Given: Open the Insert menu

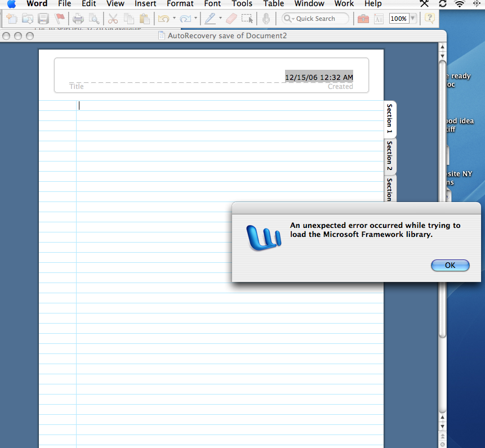Looking at the screenshot, I should click(x=145, y=4).
